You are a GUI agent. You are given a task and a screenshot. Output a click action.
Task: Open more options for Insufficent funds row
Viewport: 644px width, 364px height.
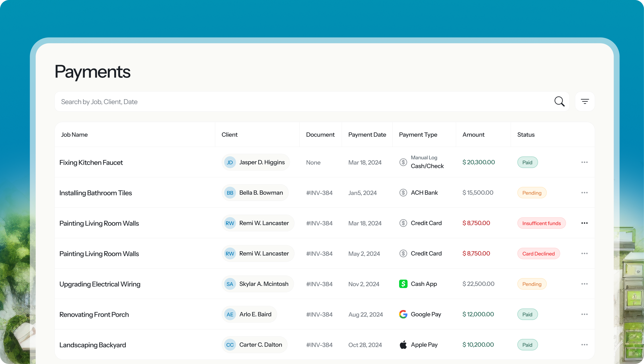coord(584,223)
